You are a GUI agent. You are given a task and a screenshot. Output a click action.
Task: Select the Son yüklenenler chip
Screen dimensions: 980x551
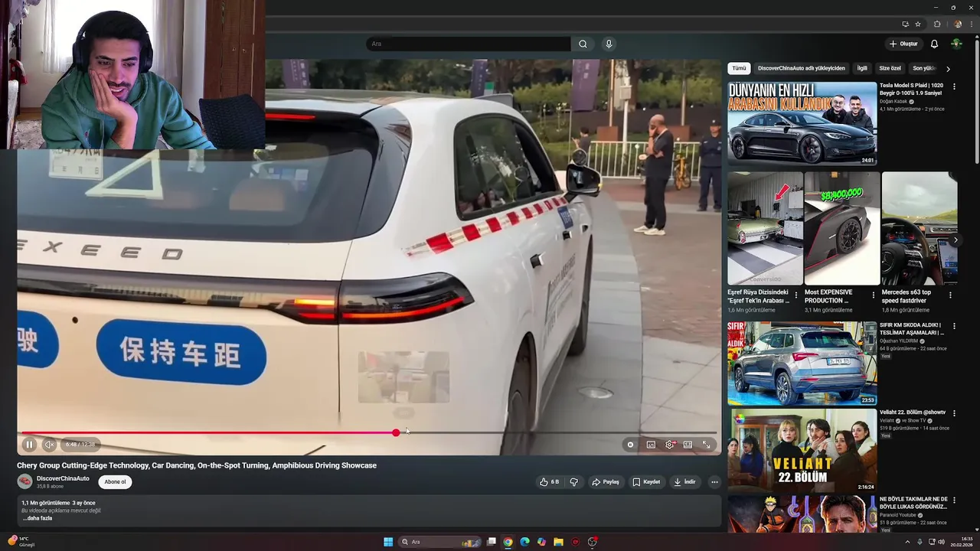[x=924, y=68]
